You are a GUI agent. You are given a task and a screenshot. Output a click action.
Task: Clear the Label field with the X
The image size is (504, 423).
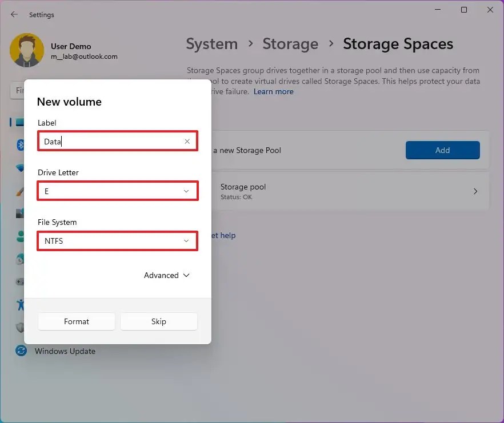tap(187, 141)
